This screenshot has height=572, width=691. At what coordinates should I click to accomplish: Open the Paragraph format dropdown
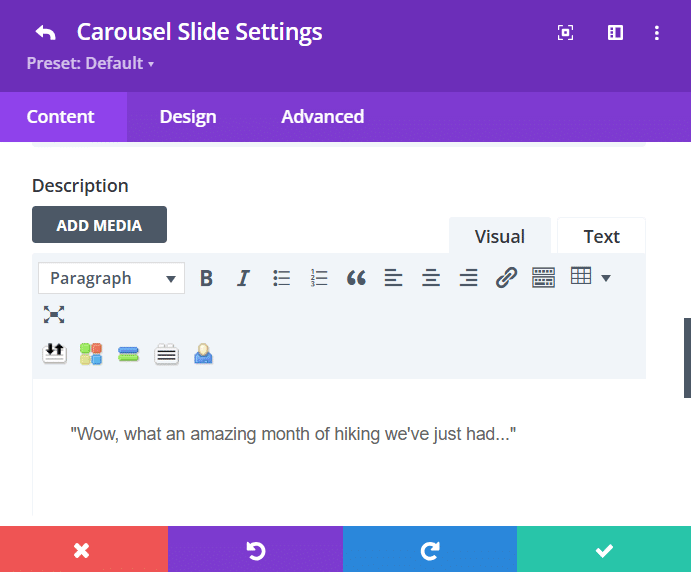coord(111,278)
